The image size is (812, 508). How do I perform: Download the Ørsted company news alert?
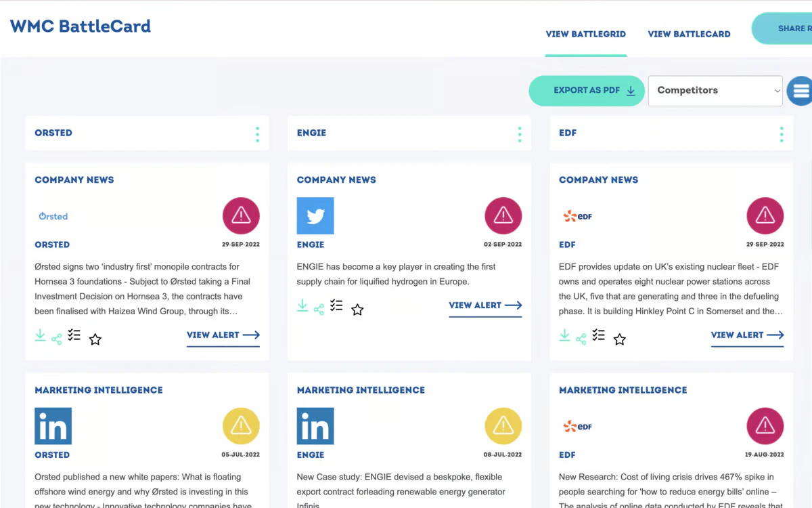point(40,335)
